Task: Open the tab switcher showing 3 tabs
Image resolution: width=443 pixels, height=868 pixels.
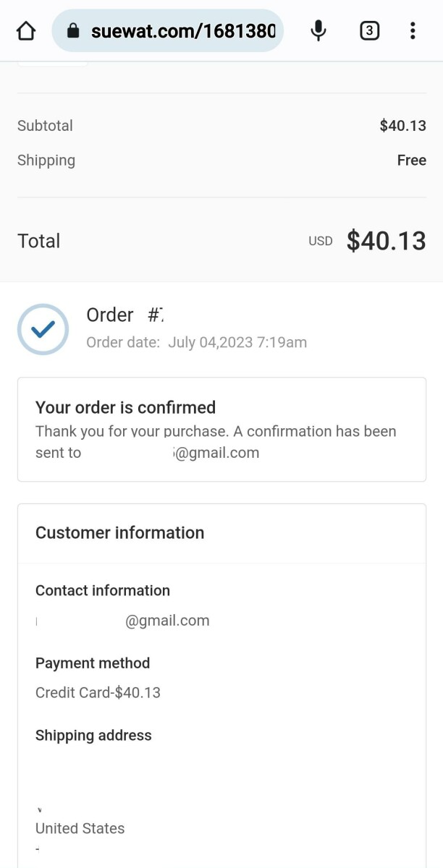Action: click(369, 30)
